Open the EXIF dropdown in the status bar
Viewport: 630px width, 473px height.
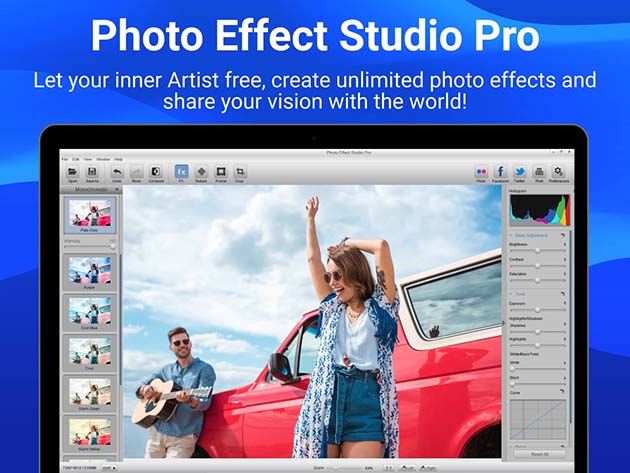click(x=109, y=468)
